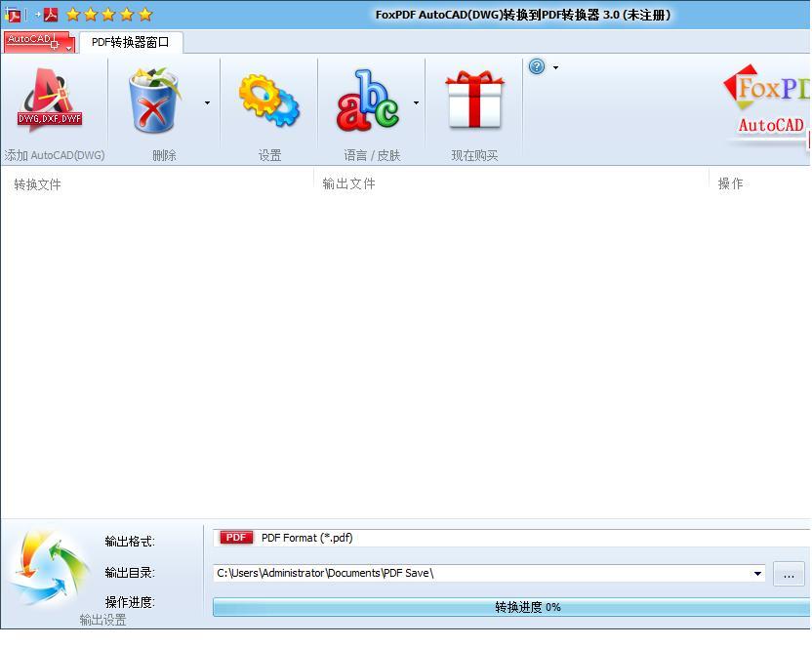Viewport: 812px width, 647px height.
Task: Click the 语言 / 皮肤 label
Action: tap(372, 155)
